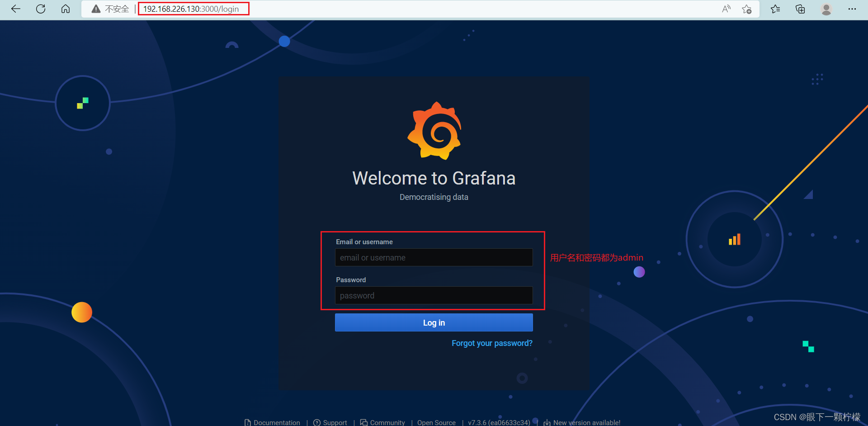Open the favorites list icon
This screenshot has width=868, height=426.
775,9
